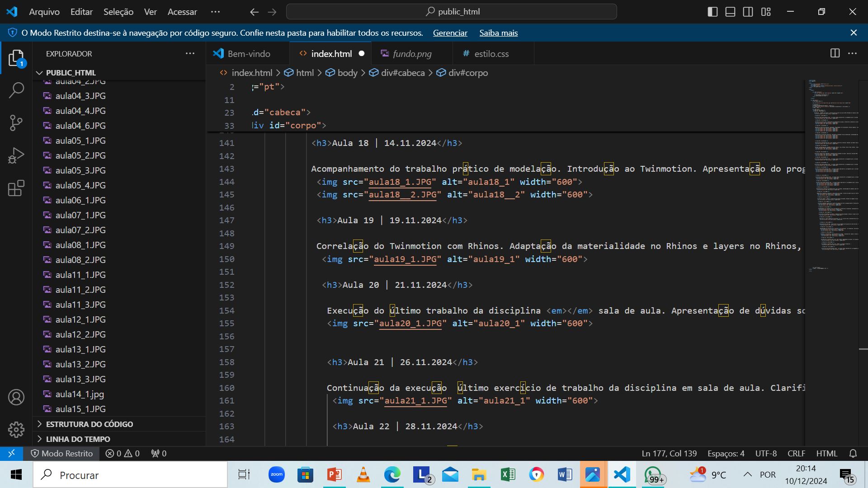868x488 pixels.
Task: Change encoding via UTF-8 status item
Action: [766, 453]
